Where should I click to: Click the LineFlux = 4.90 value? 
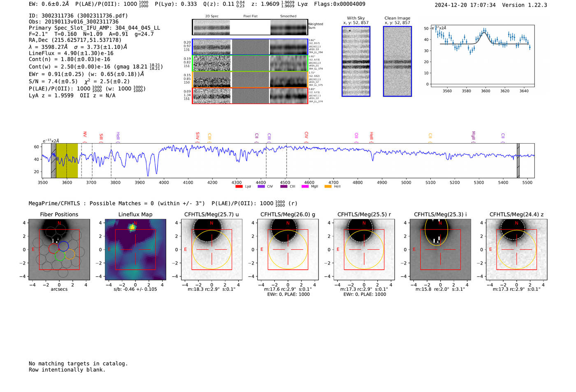pyautogui.click(x=71, y=53)
